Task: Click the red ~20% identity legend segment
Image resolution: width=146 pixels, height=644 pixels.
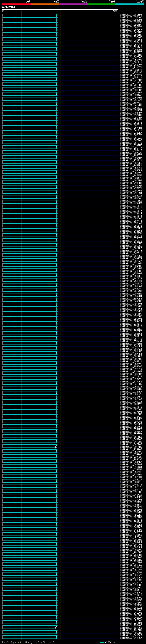Action: (16, 4)
